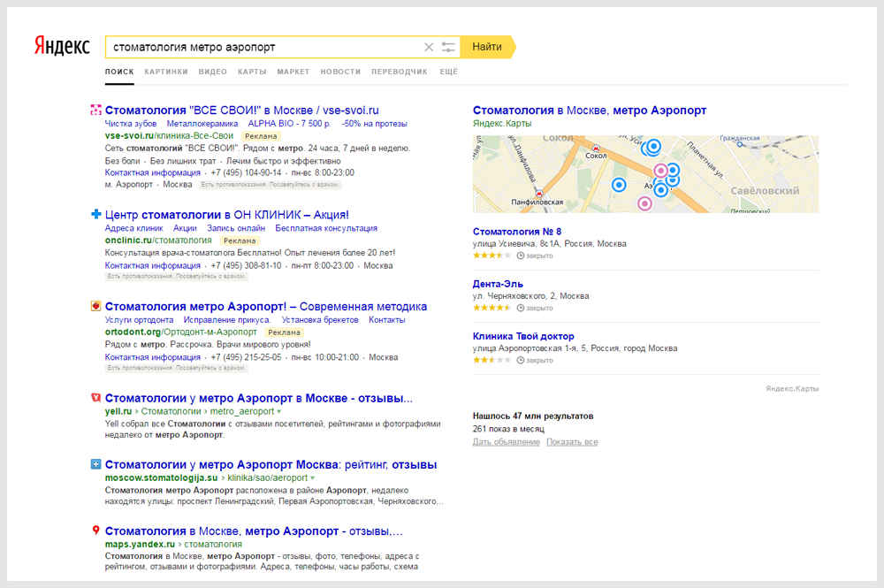Click the Найти search button
The image size is (884, 588).
coord(487,47)
